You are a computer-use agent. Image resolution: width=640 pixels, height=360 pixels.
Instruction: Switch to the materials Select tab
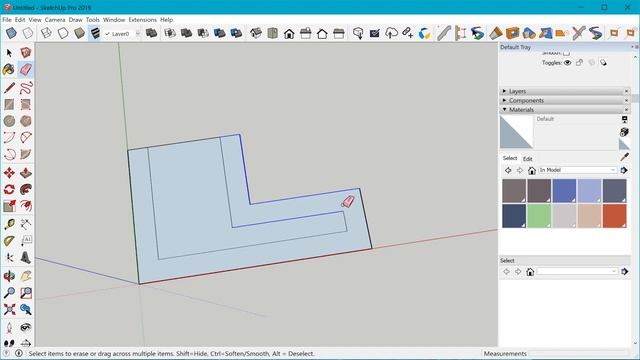click(510, 158)
